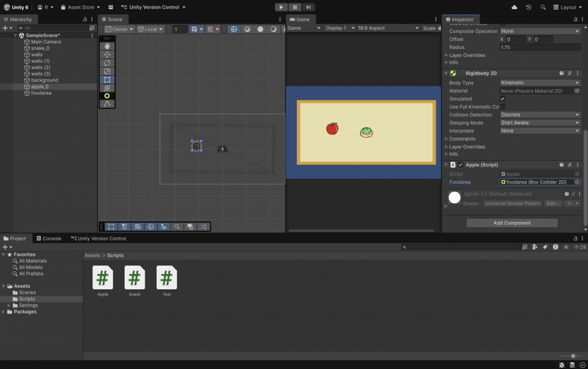This screenshot has width=588, height=369.
Task: Select the Apple script asset
Action: pyautogui.click(x=103, y=281)
